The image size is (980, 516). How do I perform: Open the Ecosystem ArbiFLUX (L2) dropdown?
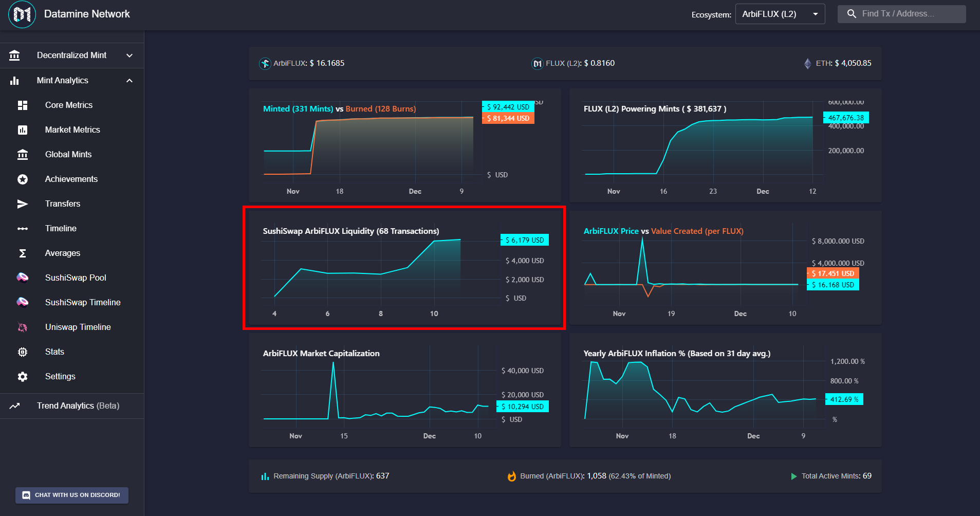pyautogui.click(x=780, y=14)
